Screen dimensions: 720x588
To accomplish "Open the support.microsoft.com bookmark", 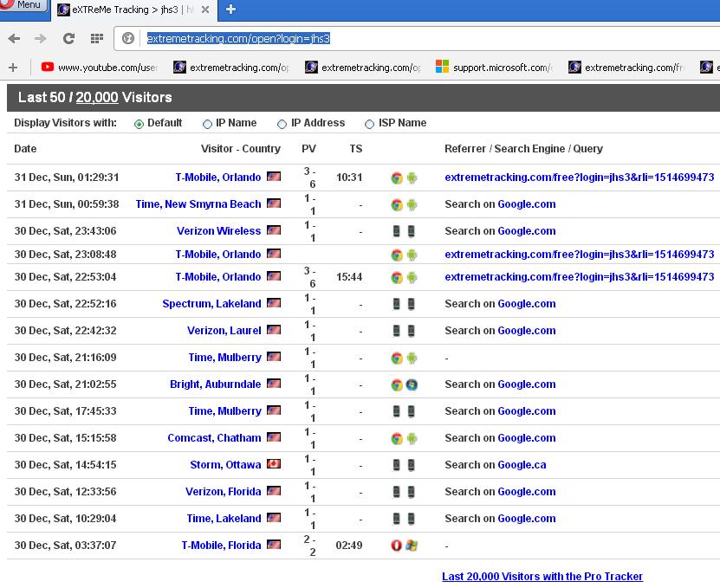I will 494,68.
